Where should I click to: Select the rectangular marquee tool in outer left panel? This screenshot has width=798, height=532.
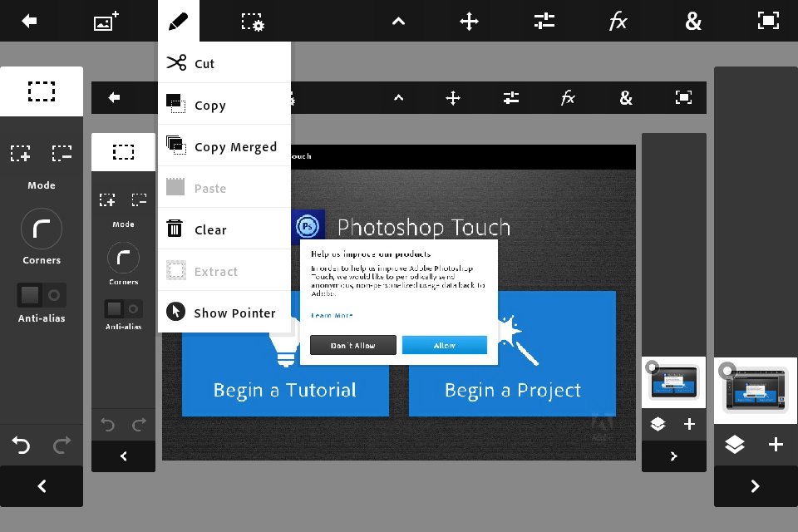[x=42, y=91]
